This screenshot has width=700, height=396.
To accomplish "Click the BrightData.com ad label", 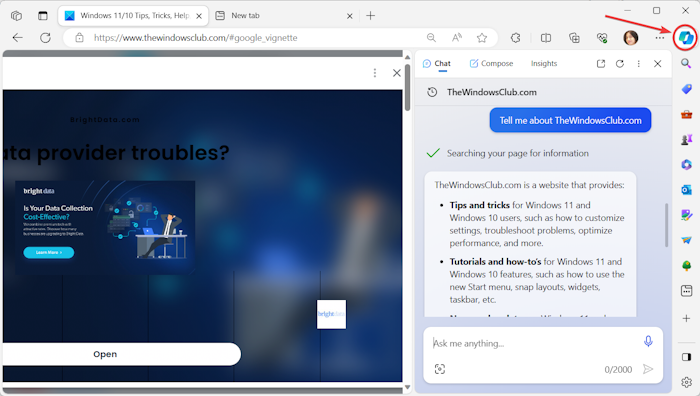I will click(x=105, y=120).
